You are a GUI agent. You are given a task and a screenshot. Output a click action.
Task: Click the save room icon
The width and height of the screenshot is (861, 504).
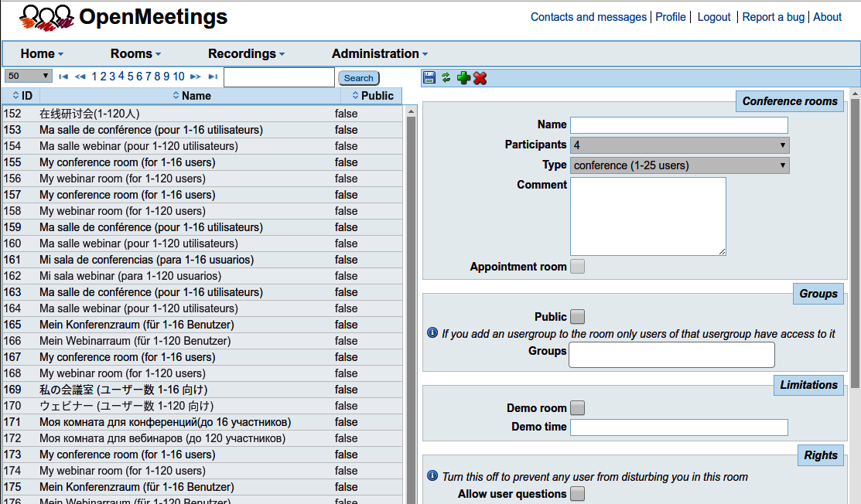[429, 78]
